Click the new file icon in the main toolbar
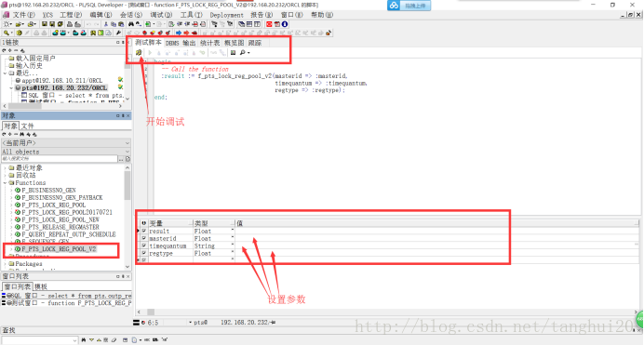The width and height of the screenshot is (644, 345). coord(7,24)
